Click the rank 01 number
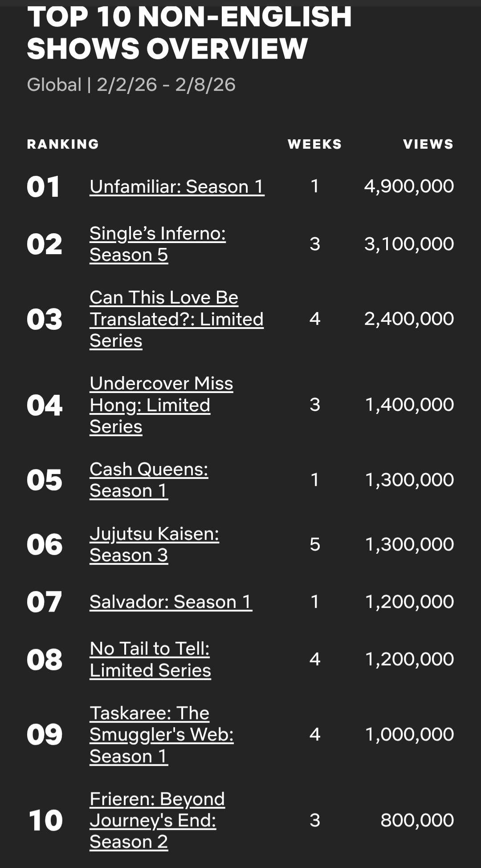Screen dimensions: 481x868 click(x=43, y=187)
